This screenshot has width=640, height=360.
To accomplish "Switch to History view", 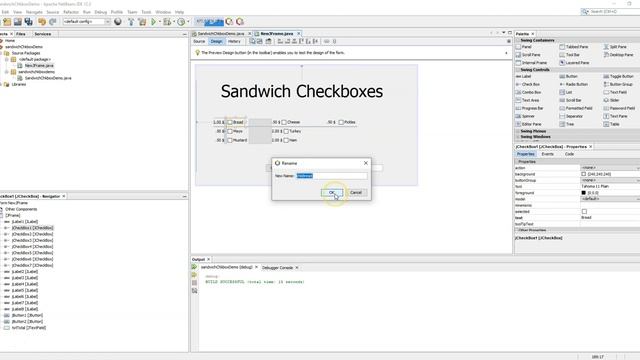I will pyautogui.click(x=234, y=41).
